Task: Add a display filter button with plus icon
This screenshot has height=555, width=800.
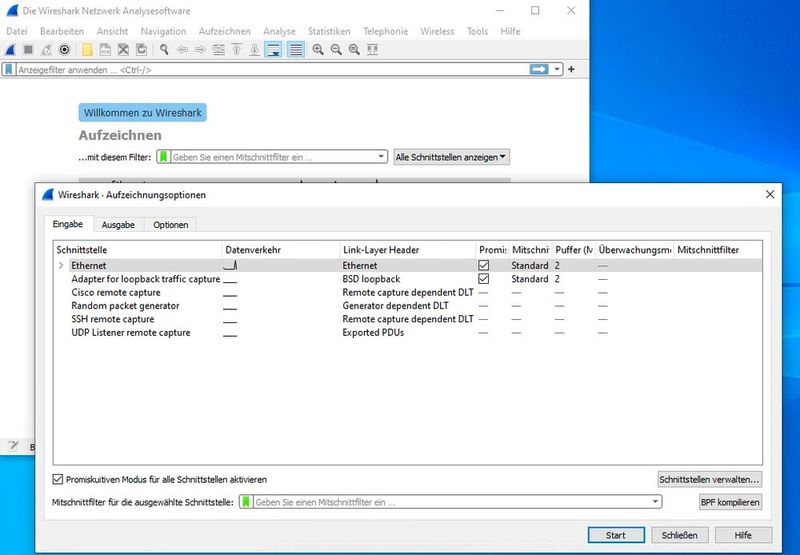Action: (x=571, y=69)
